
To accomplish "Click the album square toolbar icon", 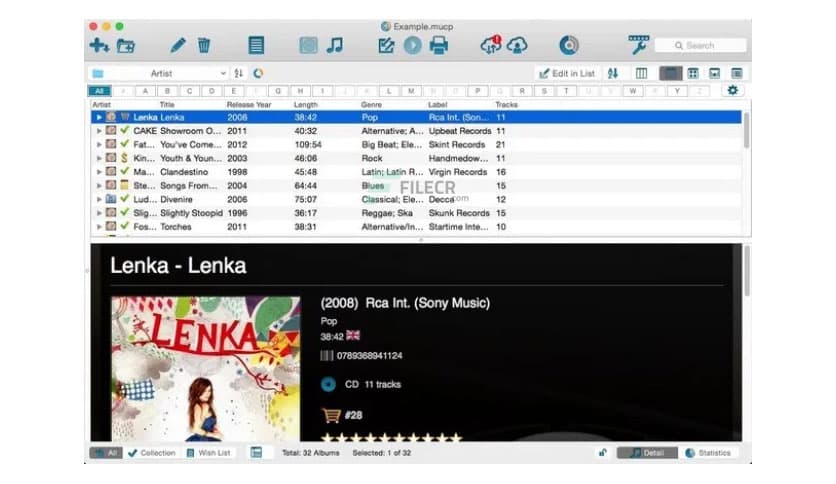I will pos(308,45).
